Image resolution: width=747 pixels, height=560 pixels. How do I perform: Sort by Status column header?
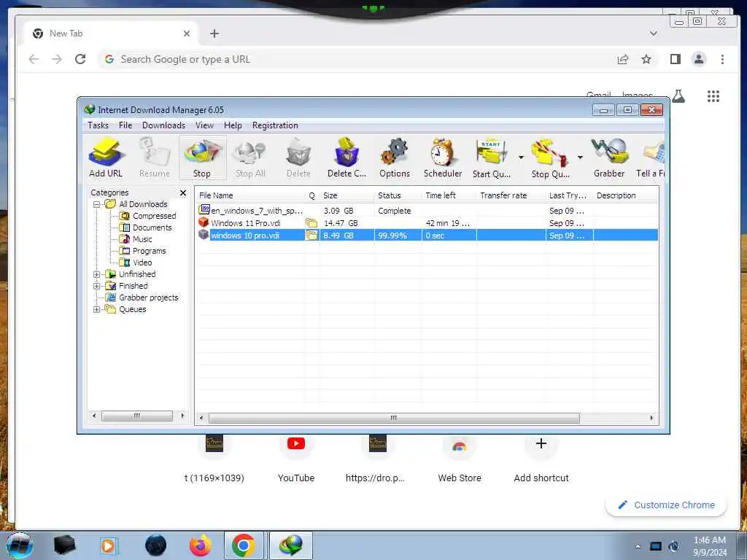pos(398,195)
